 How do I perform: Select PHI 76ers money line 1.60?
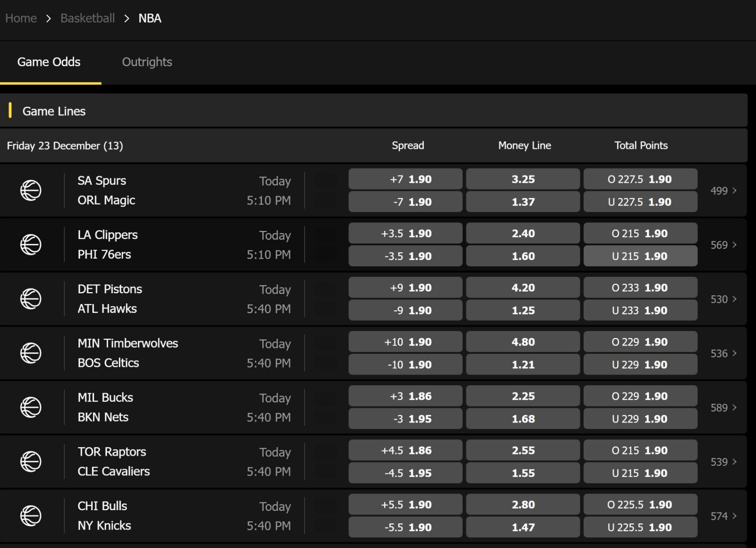(523, 256)
